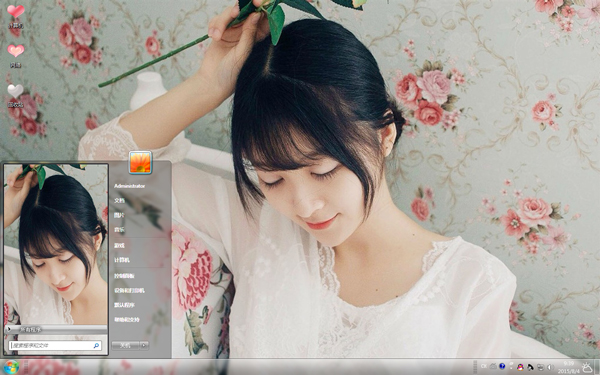This screenshot has height=375, width=600.
Task: Click the flower user account picture
Action: coord(140,162)
